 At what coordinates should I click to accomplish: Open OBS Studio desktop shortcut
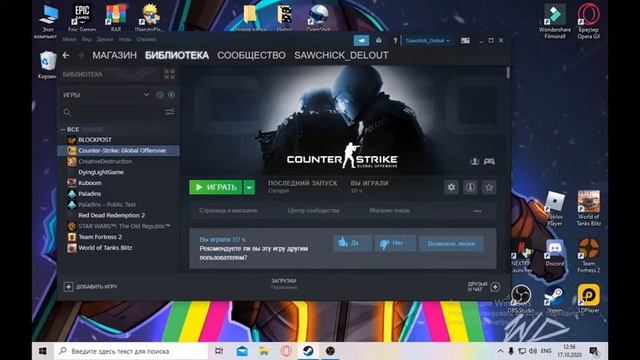[x=521, y=299]
